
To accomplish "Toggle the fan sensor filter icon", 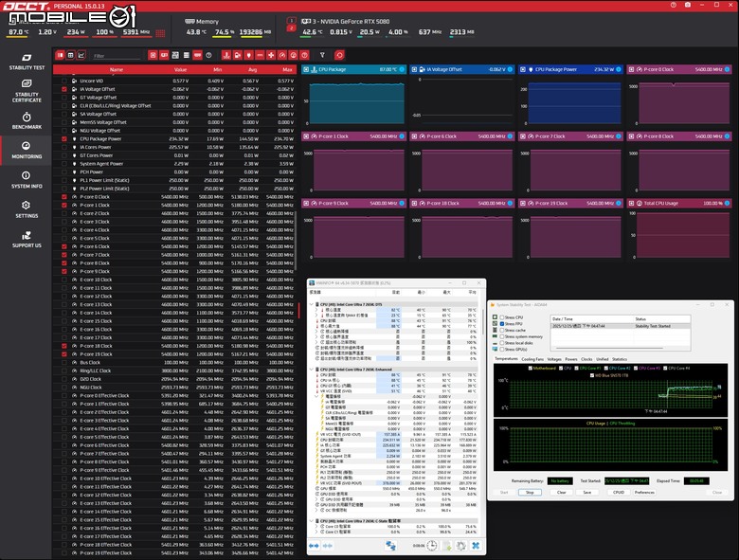I will (x=271, y=55).
